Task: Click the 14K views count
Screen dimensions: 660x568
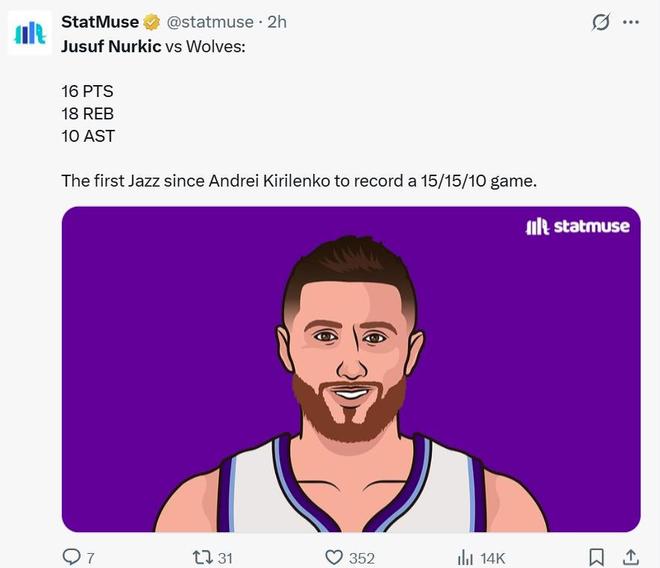Action: pyautogui.click(x=493, y=558)
